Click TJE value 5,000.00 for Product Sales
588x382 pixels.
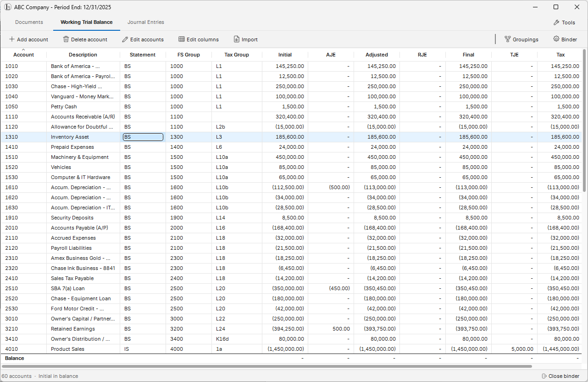(514, 349)
